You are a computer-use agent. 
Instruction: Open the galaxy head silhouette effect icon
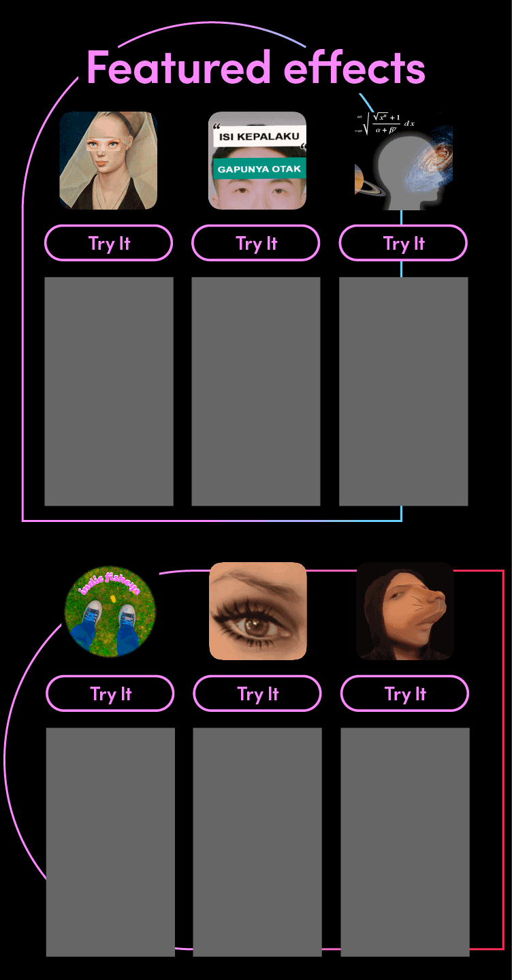[404, 161]
